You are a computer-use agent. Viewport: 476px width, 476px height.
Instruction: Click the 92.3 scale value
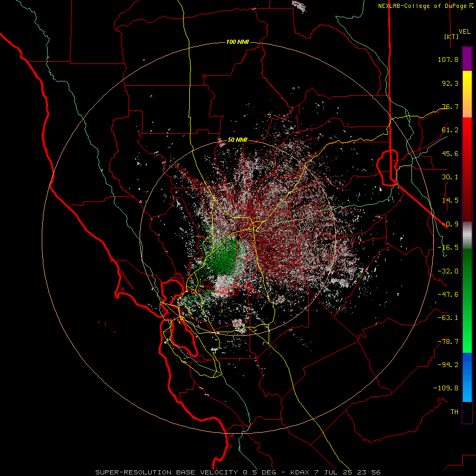coord(450,83)
